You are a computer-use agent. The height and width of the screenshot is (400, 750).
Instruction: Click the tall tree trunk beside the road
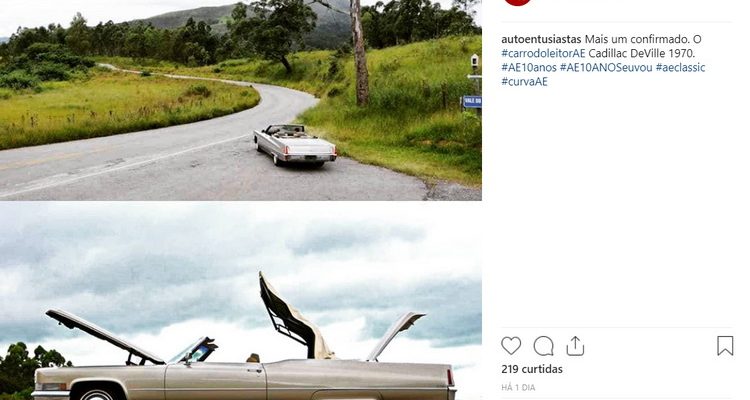pos(359,53)
